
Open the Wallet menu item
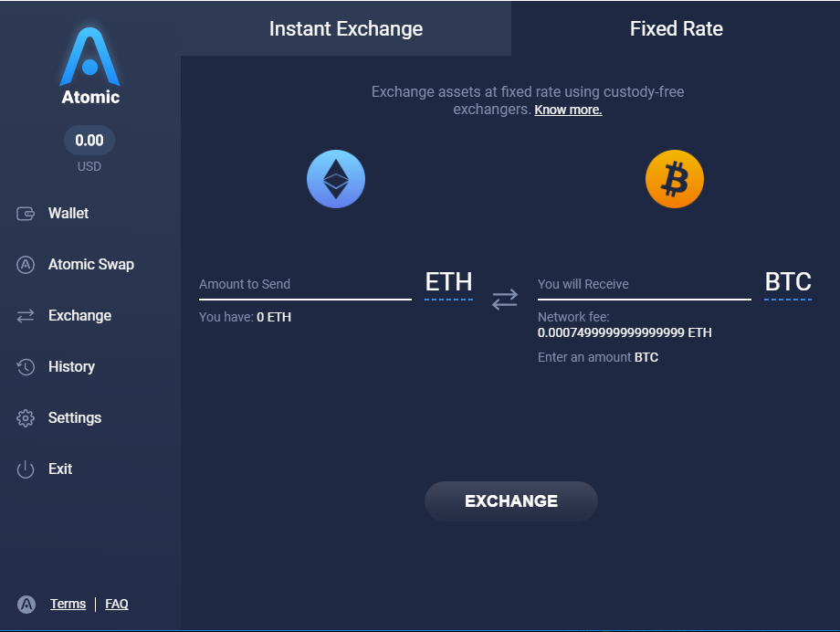pyautogui.click(x=68, y=214)
